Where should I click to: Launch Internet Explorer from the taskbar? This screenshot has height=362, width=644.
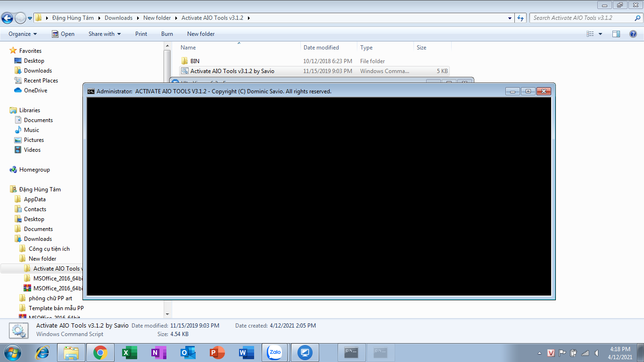tap(43, 353)
